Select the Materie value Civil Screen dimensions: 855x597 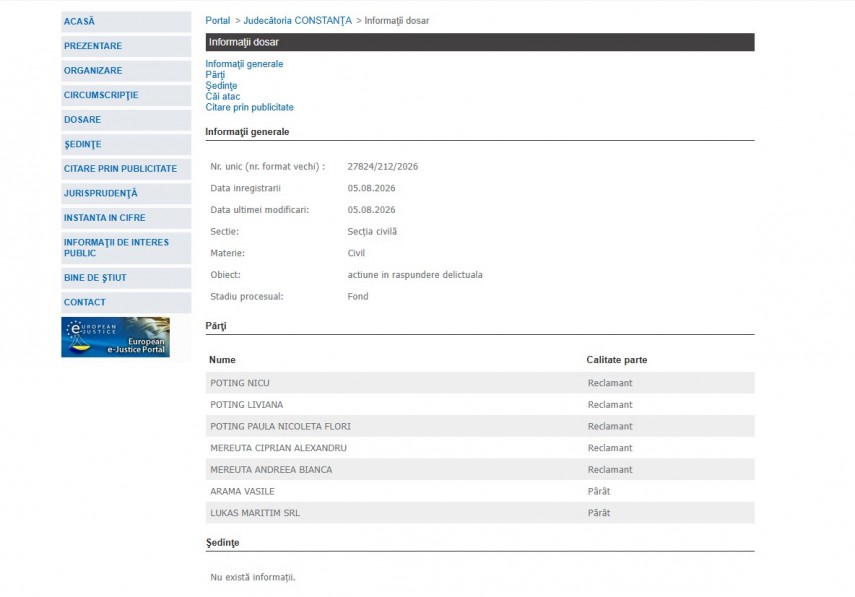(x=356, y=253)
